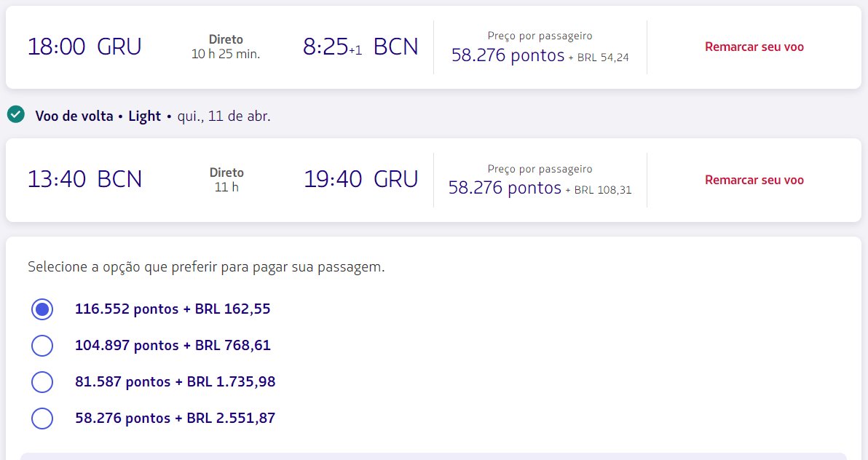The width and height of the screenshot is (868, 460).
Task: Click Direto 11 h flight duration
Action: [226, 180]
